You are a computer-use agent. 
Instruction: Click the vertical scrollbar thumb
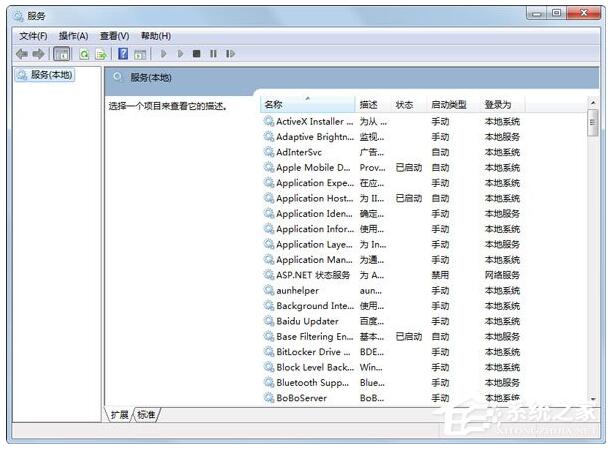[593, 123]
